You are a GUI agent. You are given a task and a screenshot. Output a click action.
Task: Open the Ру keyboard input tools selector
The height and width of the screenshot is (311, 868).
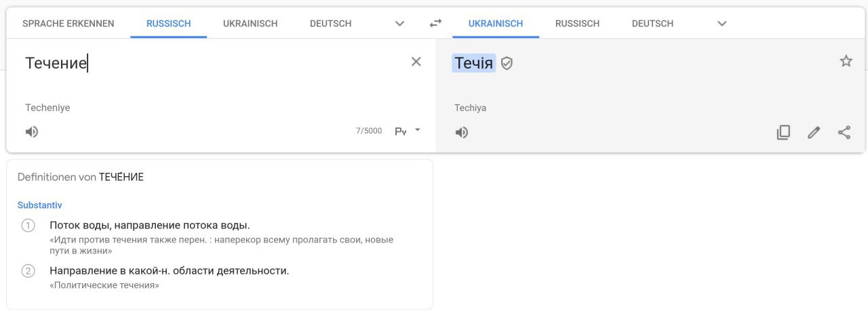[408, 131]
